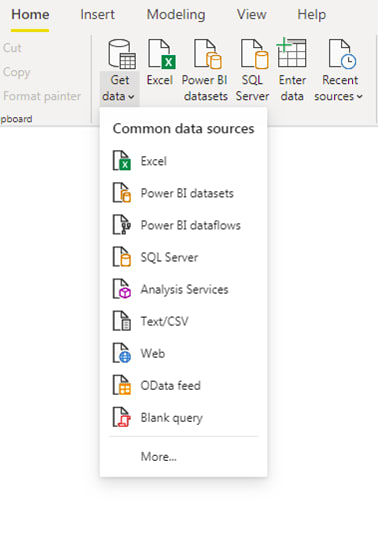Click the Power BI datasets ribbon icon
The height and width of the screenshot is (538, 378).
point(208,54)
